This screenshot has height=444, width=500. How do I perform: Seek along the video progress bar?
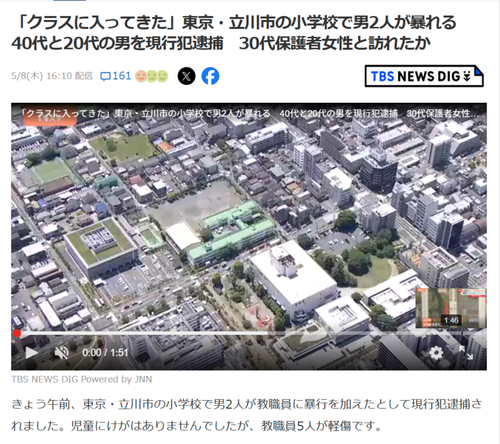249,333
